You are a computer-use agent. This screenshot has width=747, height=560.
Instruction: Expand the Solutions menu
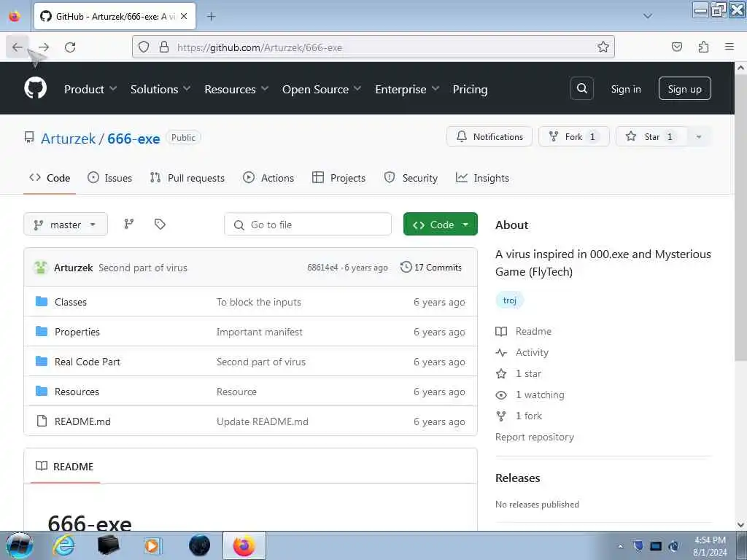160,89
